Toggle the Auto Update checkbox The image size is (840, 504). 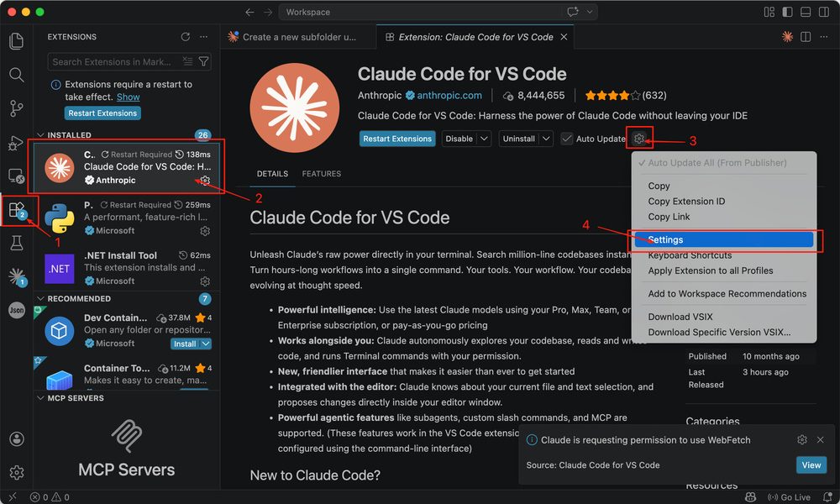click(567, 139)
